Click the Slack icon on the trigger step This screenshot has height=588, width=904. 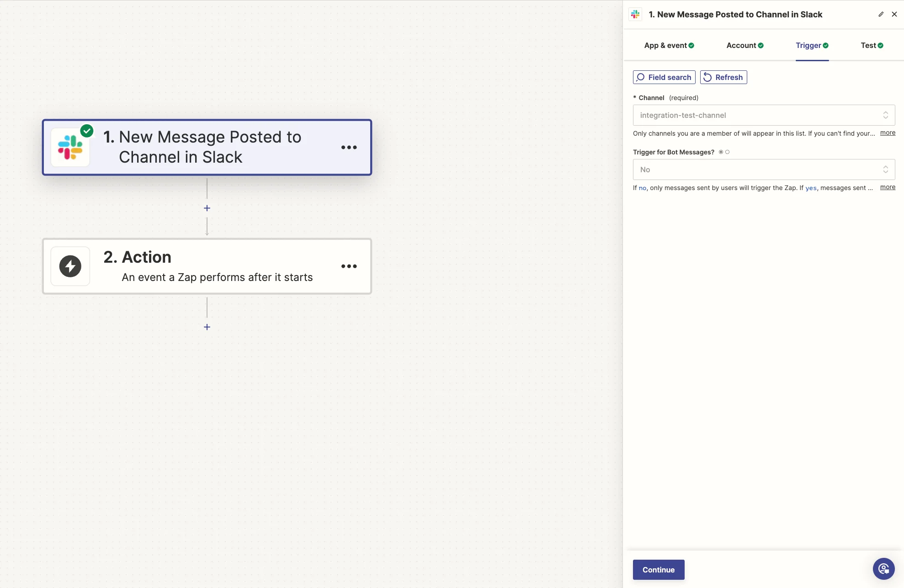click(x=70, y=147)
